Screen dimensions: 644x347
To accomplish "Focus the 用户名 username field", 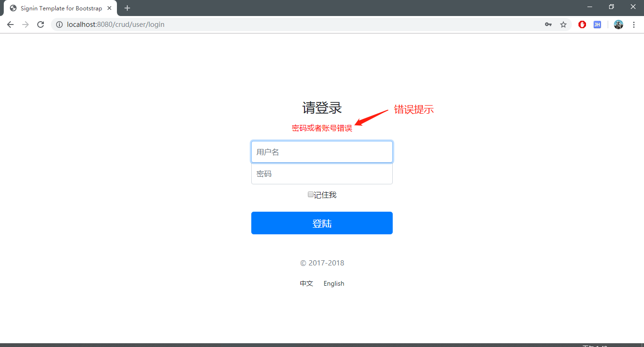I will (322, 151).
